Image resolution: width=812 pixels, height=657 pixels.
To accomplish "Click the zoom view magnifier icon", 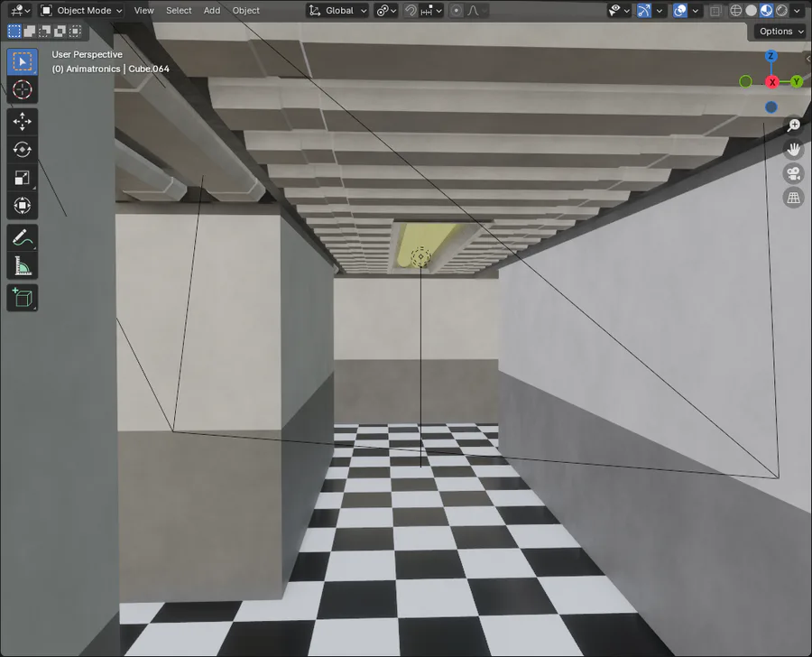I will (794, 125).
